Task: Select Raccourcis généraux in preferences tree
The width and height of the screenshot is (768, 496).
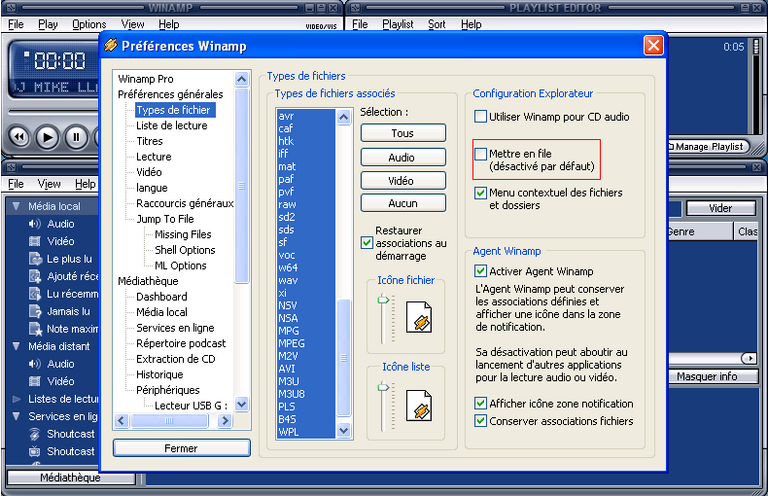Action: tap(185, 204)
